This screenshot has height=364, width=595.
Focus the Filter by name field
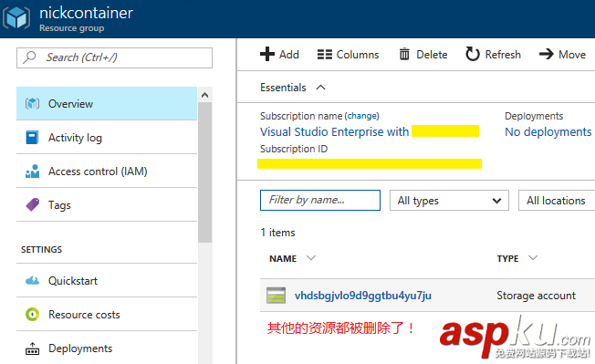[320, 200]
